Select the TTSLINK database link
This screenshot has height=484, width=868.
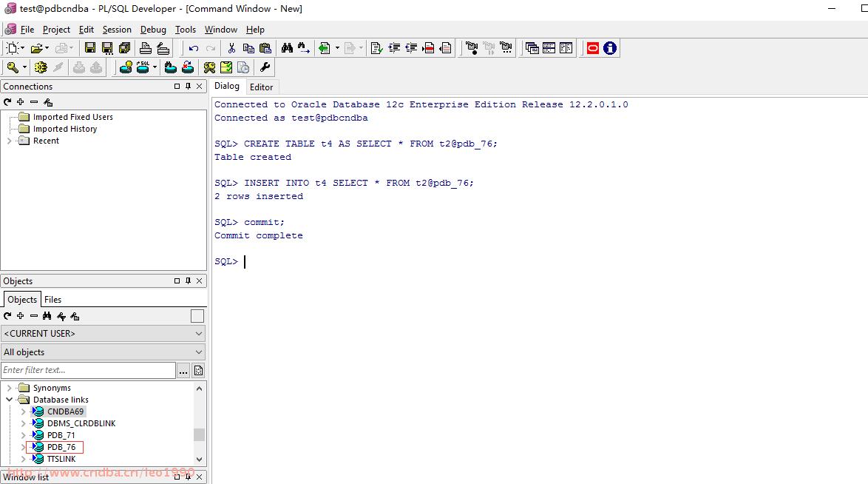tap(61, 459)
